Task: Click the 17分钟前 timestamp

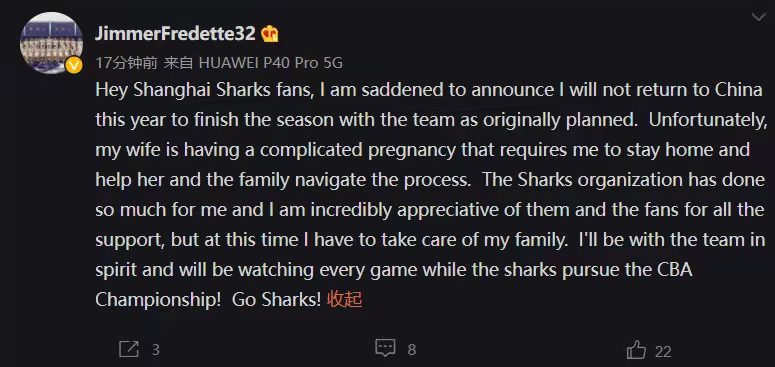Action: [127, 63]
